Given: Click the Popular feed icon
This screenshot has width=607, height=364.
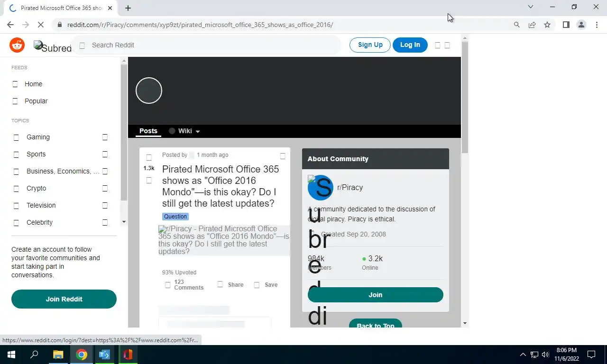Looking at the screenshot, I should 15,101.
